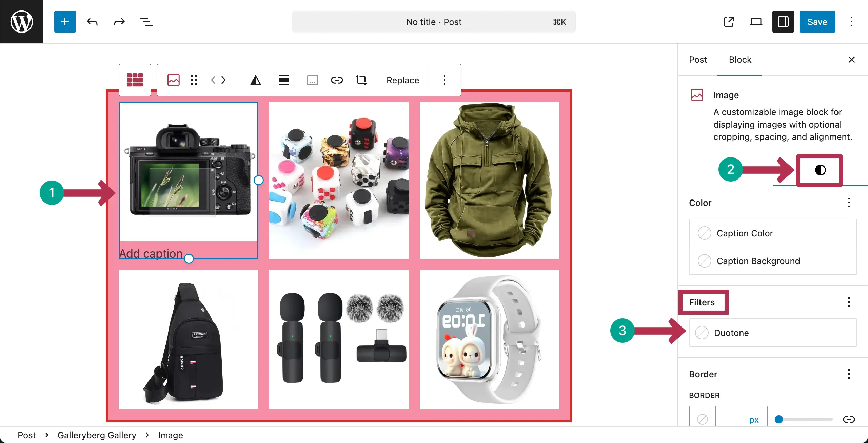The width and height of the screenshot is (868, 443).
Task: Open the Color panel options menu
Action: [x=849, y=203]
